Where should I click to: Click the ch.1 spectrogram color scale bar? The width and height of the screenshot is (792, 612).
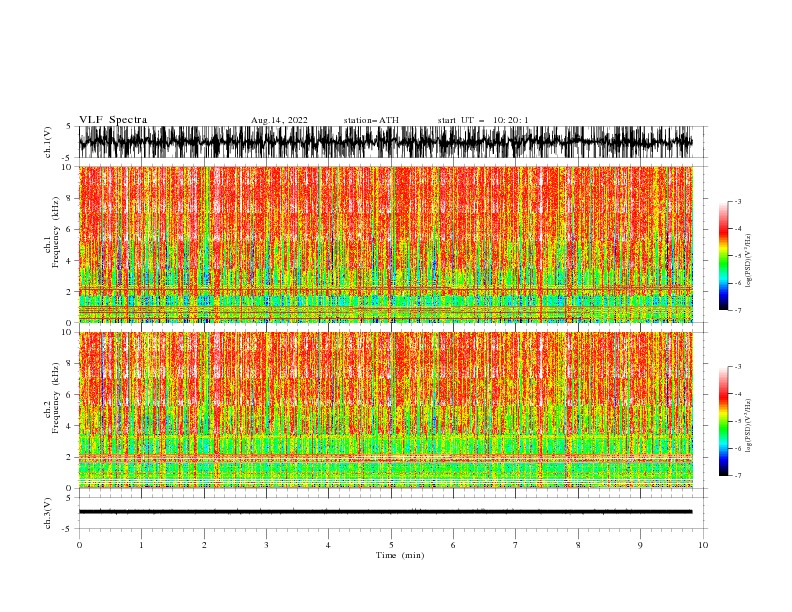coord(723,256)
